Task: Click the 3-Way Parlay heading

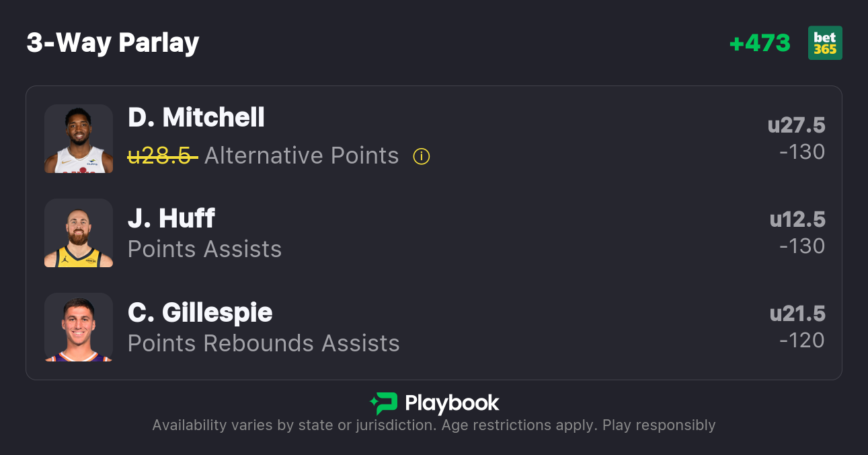Action: pos(113,43)
